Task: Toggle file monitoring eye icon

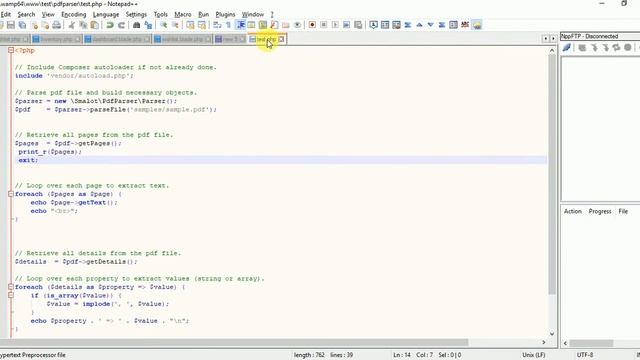Action: (x=297, y=25)
